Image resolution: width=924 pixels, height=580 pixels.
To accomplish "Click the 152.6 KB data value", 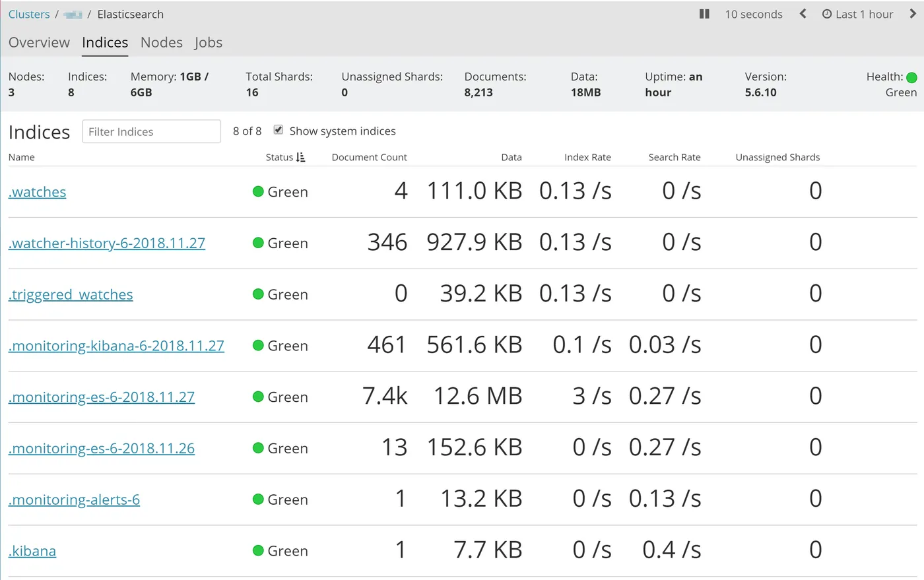I will tap(474, 447).
